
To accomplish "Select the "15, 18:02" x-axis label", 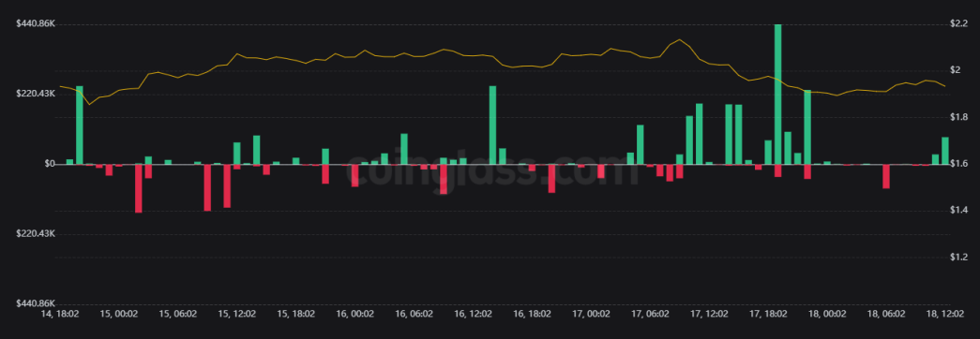I will [297, 314].
